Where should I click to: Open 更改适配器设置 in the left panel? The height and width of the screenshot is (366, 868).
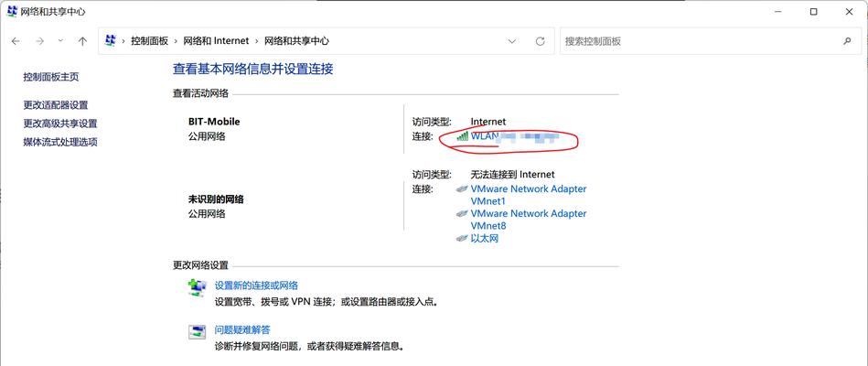tap(56, 105)
